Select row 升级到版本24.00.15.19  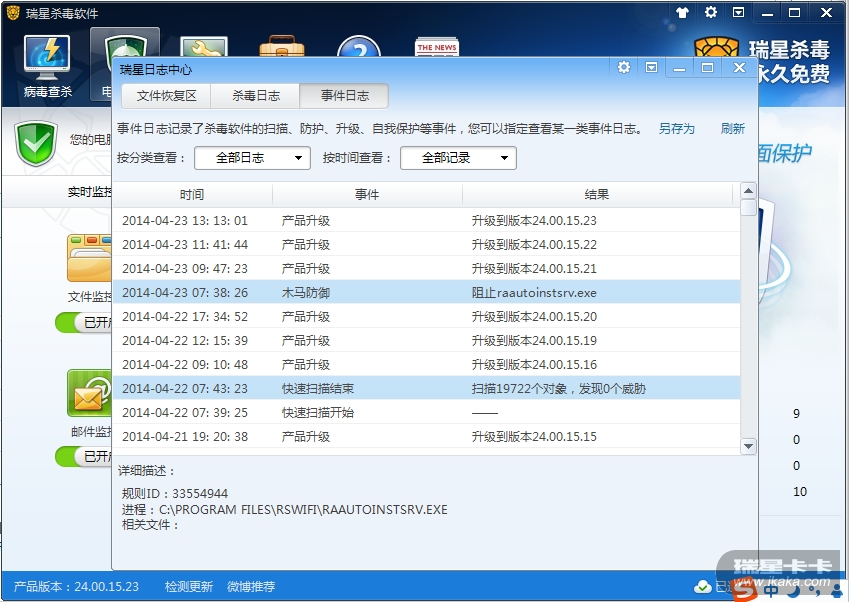[x=426, y=341]
